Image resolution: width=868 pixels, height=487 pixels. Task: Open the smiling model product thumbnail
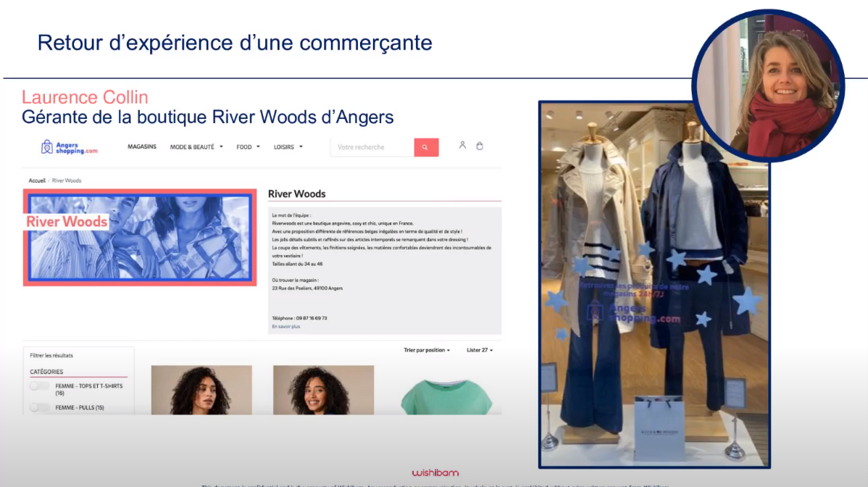tap(323, 390)
